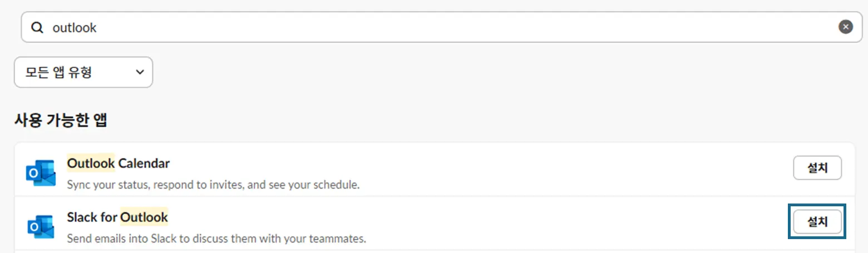868x253 pixels.
Task: Clear the search with the X icon
Action: pos(845,27)
